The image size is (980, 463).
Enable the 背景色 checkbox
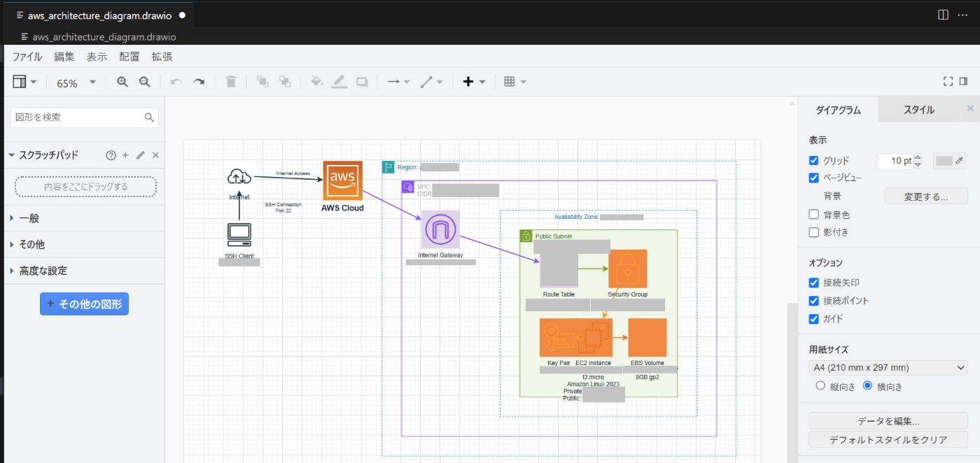click(x=813, y=215)
